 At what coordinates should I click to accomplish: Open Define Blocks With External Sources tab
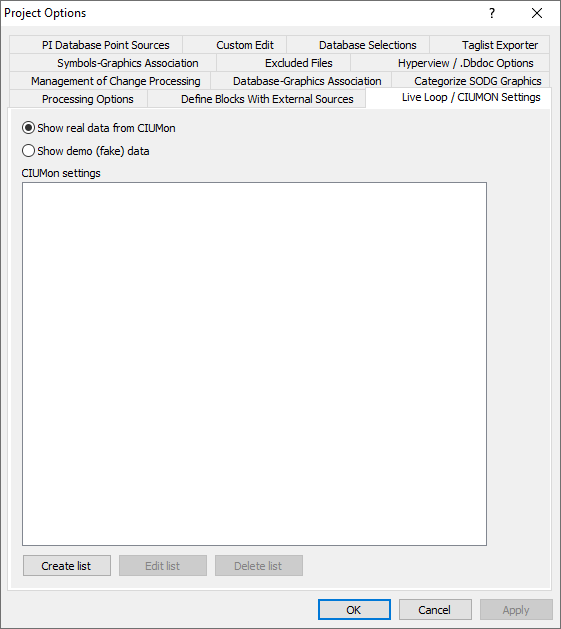click(257, 99)
